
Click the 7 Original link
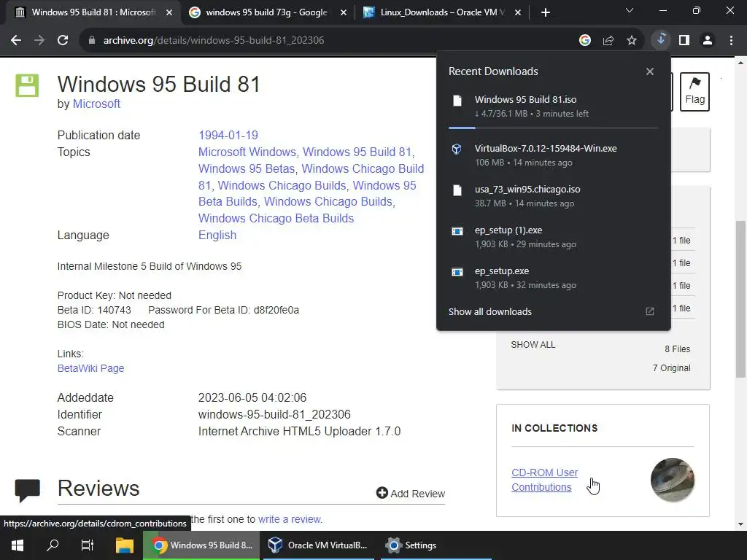[671, 368]
